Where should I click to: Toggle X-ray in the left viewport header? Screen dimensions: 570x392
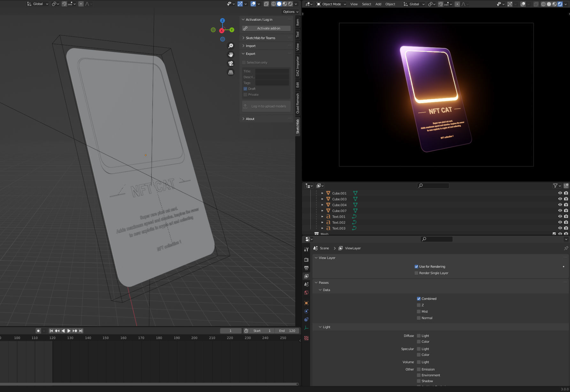pyautogui.click(x=266, y=4)
